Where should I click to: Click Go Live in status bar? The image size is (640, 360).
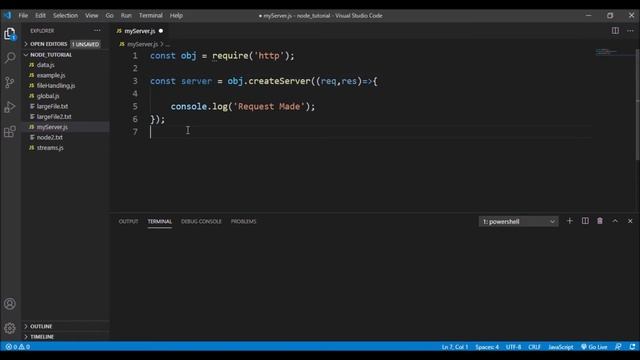[594, 347]
